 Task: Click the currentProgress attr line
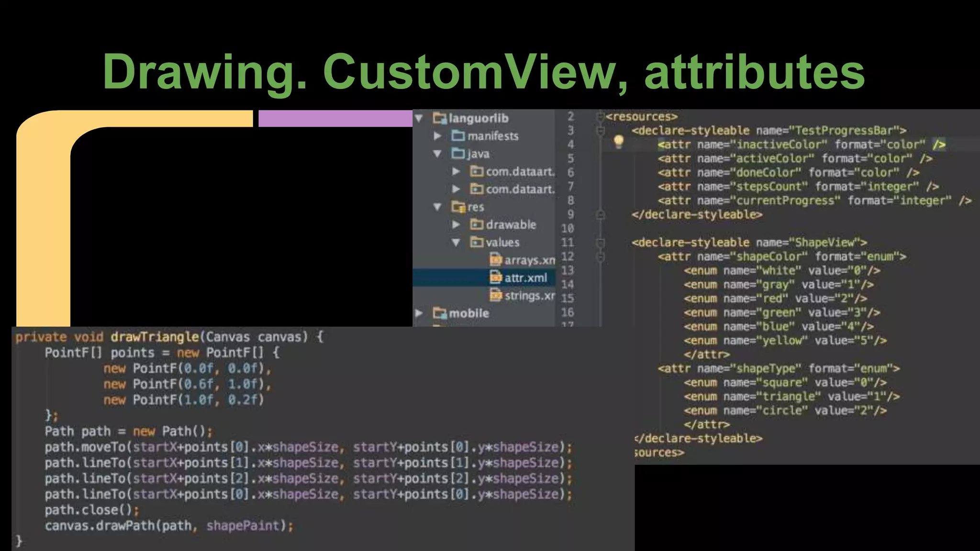pos(814,200)
